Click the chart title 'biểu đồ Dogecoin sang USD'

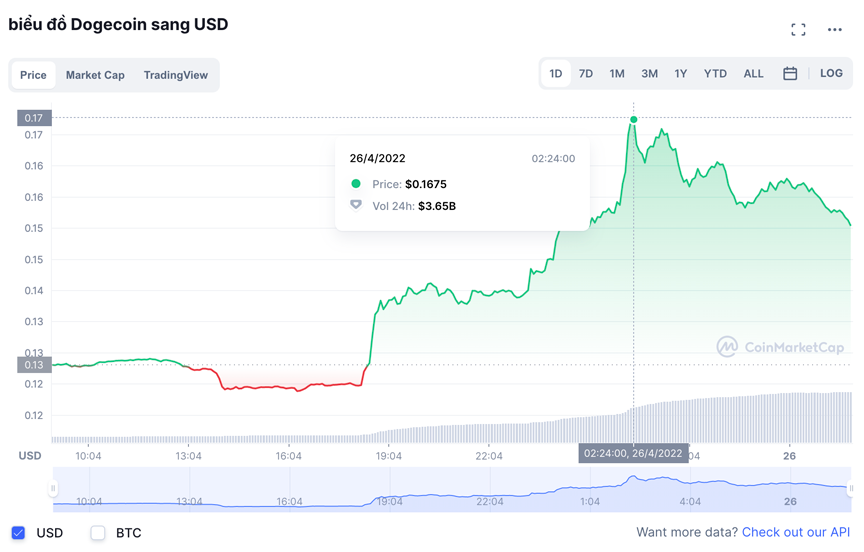tap(118, 25)
